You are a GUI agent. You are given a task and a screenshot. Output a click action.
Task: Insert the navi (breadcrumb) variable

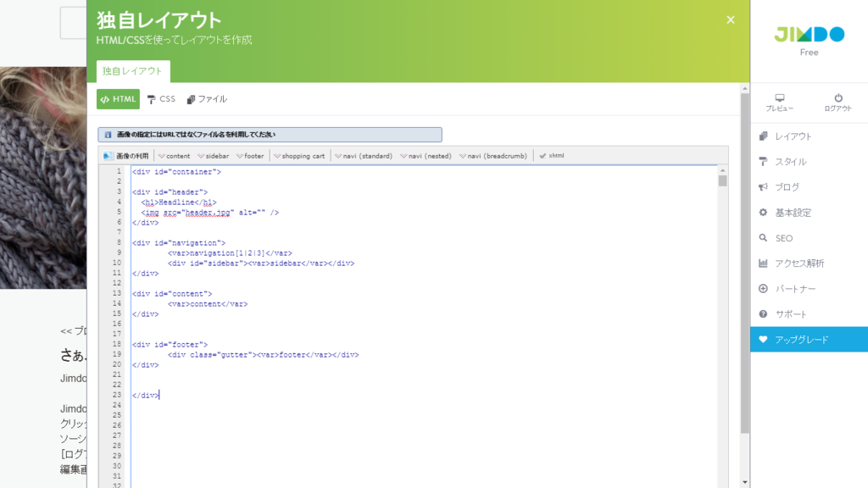(x=492, y=156)
